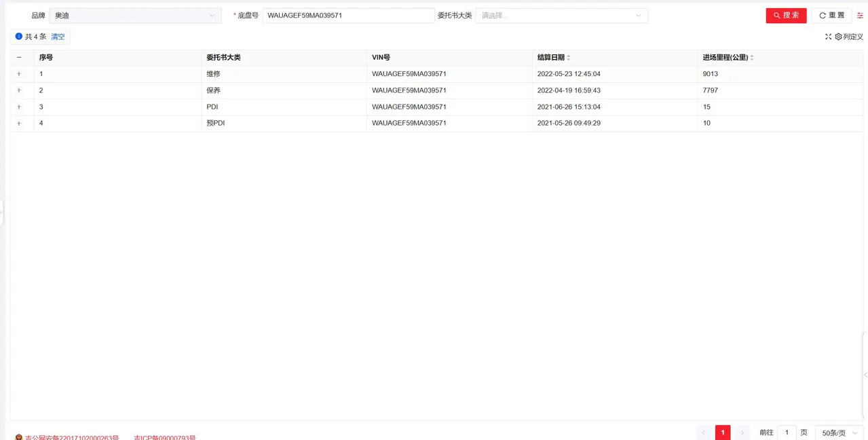Viewport: 868px width, 440px height.
Task: Click the mileage value 9013
Action: pos(711,74)
